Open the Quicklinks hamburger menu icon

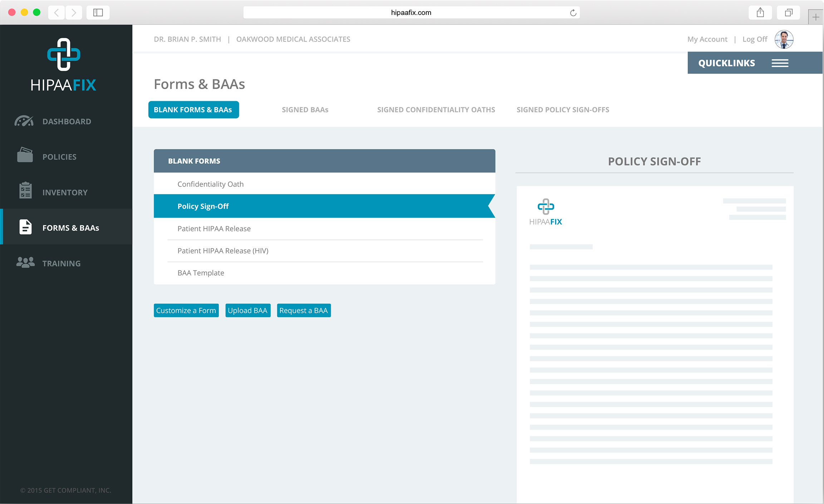click(x=780, y=63)
